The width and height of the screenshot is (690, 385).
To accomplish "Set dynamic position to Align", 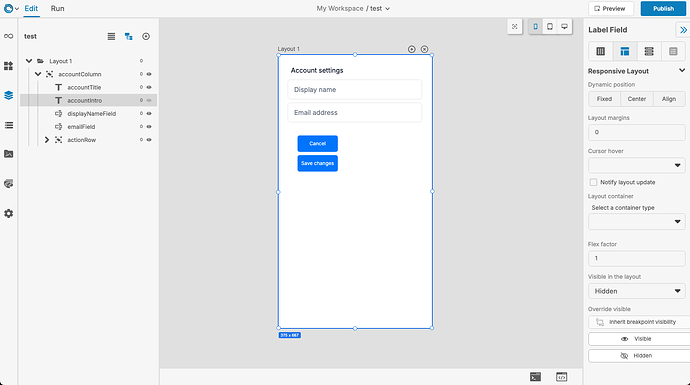I will [669, 99].
